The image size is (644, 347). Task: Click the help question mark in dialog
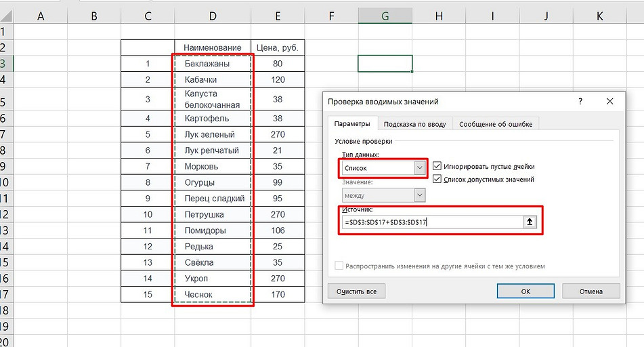[580, 101]
